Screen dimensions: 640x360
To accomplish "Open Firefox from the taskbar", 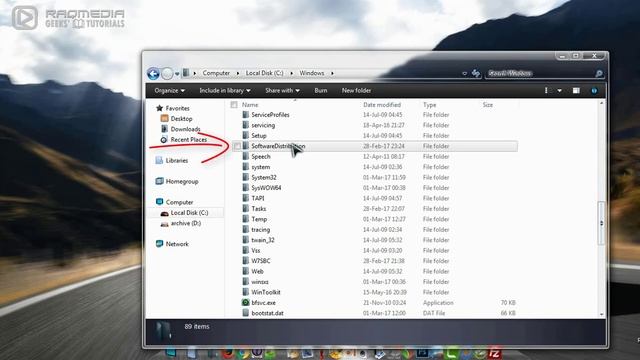I will point(228,353).
